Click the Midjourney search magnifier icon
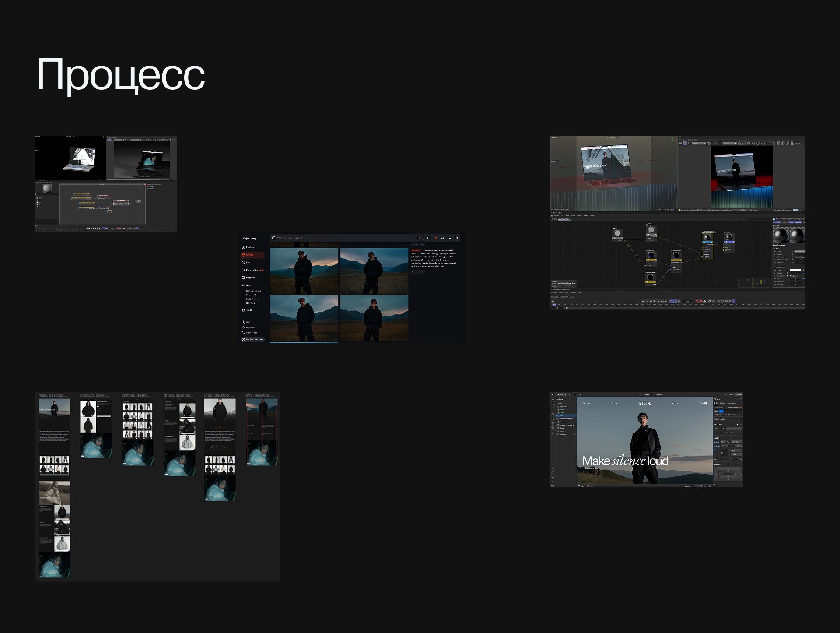Image resolution: width=840 pixels, height=633 pixels. pyautogui.click(x=450, y=238)
